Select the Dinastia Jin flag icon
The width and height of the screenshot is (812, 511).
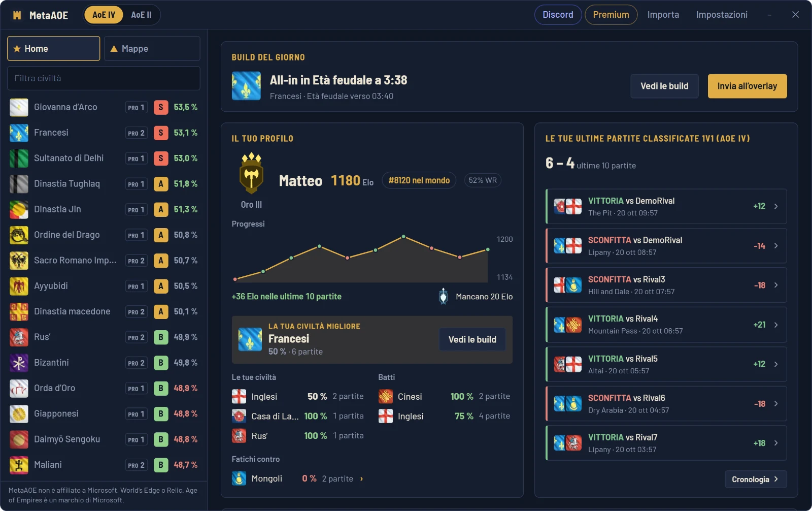[x=19, y=209]
